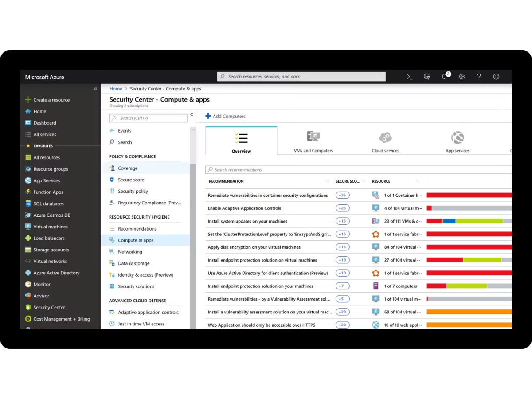Click the Load balancers icon
Image resolution: width=532 pixels, height=399 pixels.
28,238
